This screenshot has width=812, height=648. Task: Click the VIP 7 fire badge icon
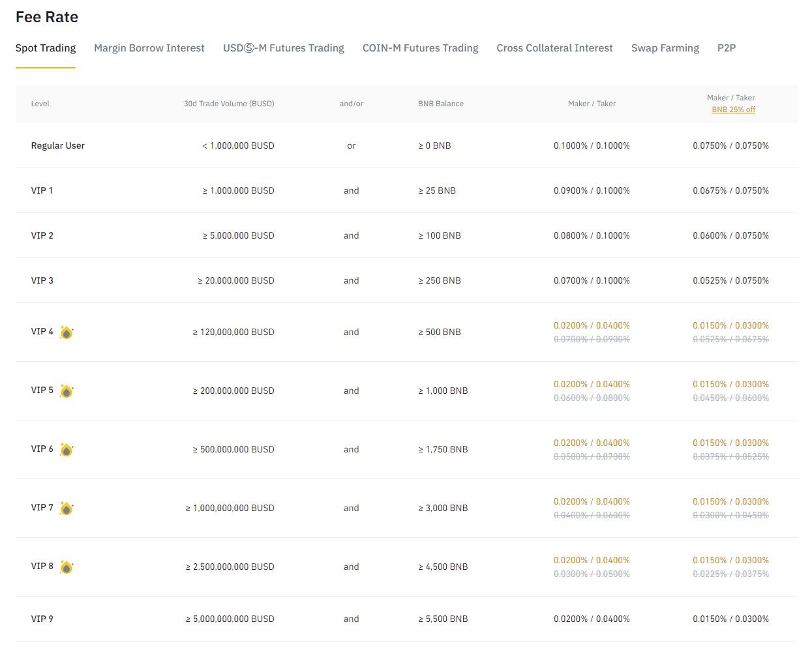[x=66, y=508]
